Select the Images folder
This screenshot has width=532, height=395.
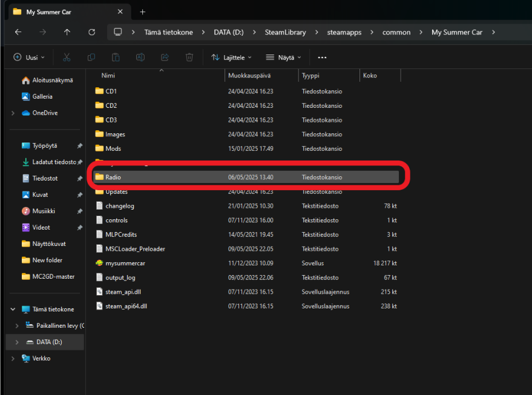246,134
